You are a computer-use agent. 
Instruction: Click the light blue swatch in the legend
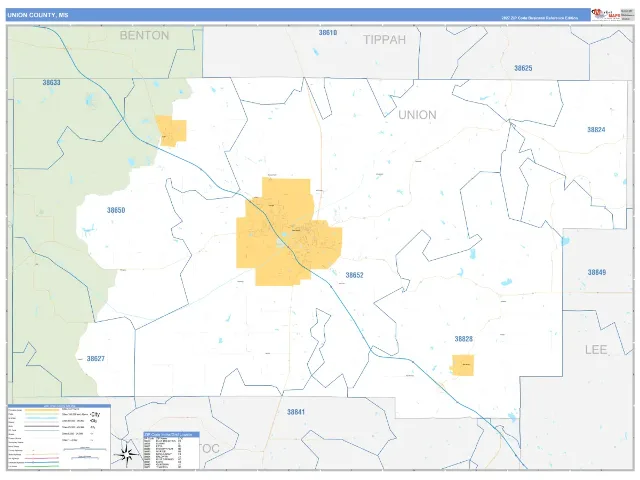coord(42,418)
